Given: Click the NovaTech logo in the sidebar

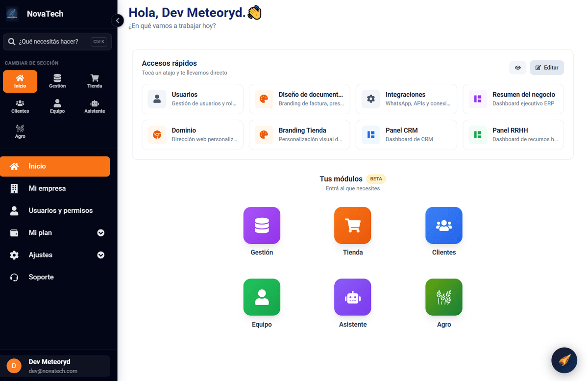Looking at the screenshot, I should click(x=12, y=14).
